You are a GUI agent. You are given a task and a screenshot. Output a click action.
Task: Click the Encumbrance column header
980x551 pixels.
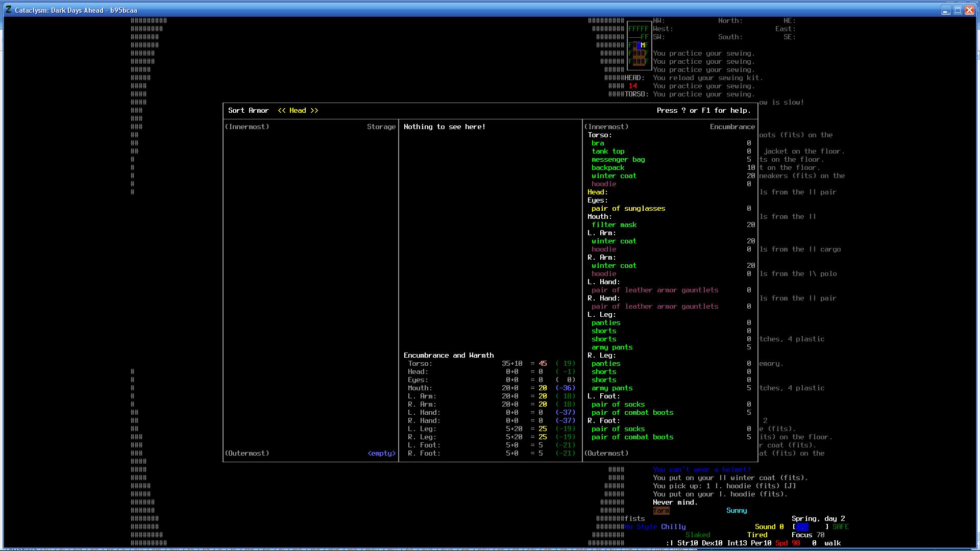click(732, 127)
